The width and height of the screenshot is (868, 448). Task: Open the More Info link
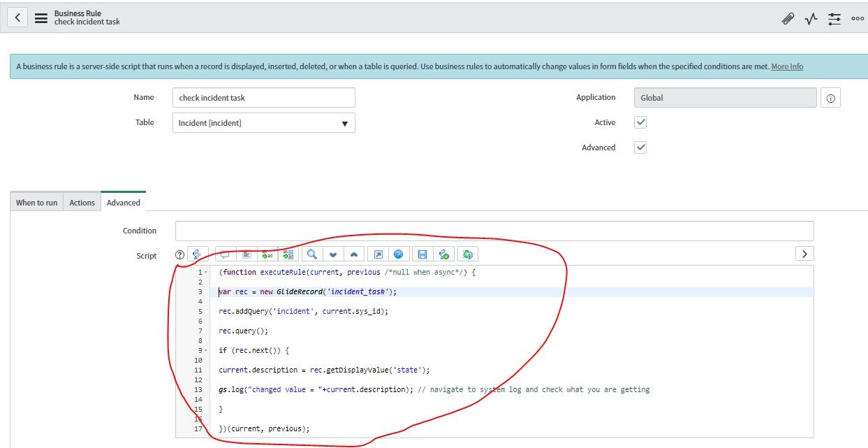(787, 66)
